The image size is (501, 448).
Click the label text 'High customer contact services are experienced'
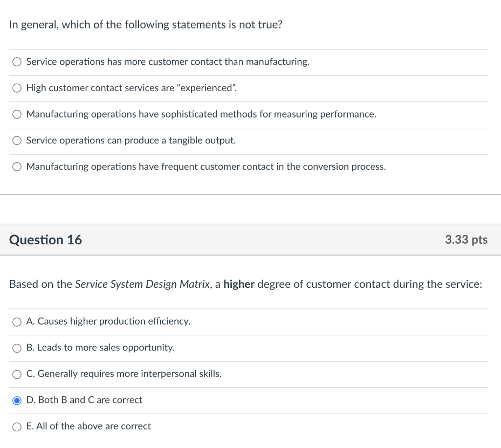pyautogui.click(x=132, y=88)
